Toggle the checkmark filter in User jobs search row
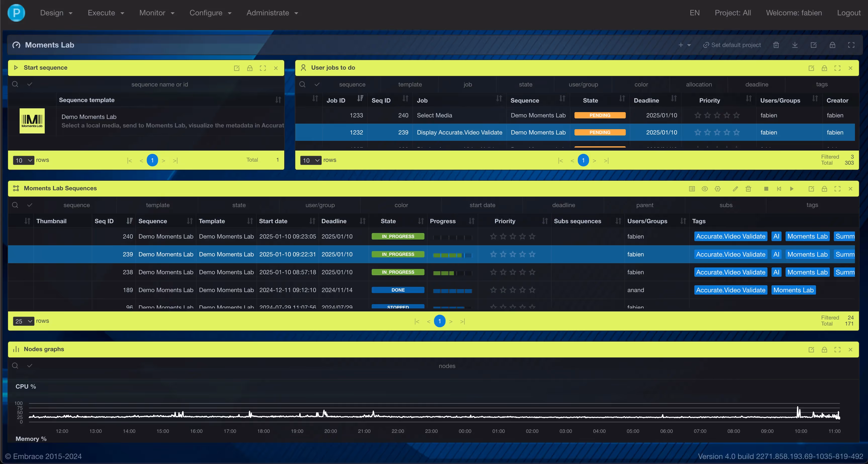This screenshot has width=868, height=464. 317,84
